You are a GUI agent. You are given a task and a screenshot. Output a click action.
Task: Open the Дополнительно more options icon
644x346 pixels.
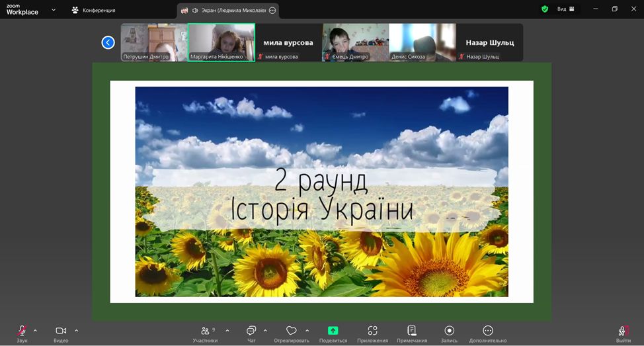[488, 331]
